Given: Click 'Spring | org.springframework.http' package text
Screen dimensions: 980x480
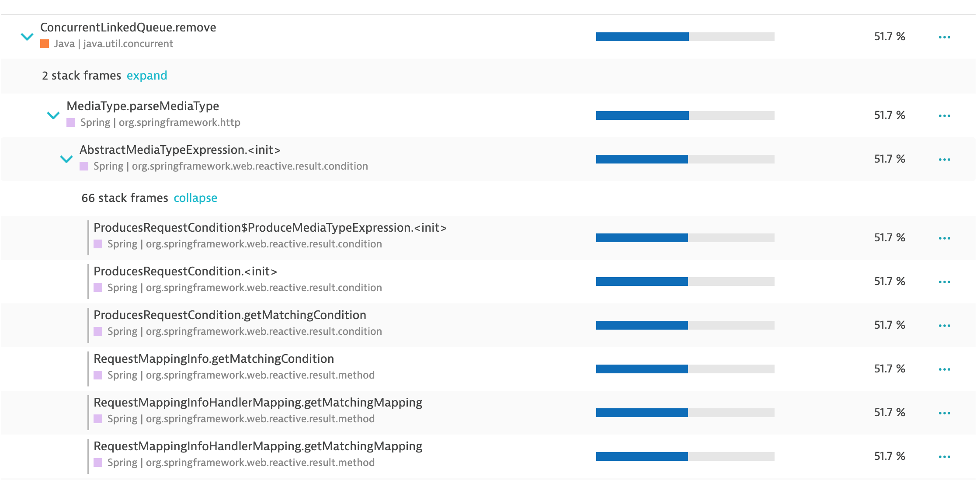Looking at the screenshot, I should (x=160, y=122).
